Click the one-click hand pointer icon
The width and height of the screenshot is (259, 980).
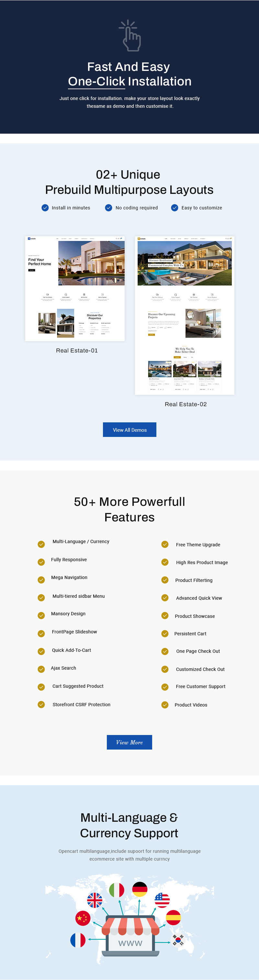click(130, 35)
